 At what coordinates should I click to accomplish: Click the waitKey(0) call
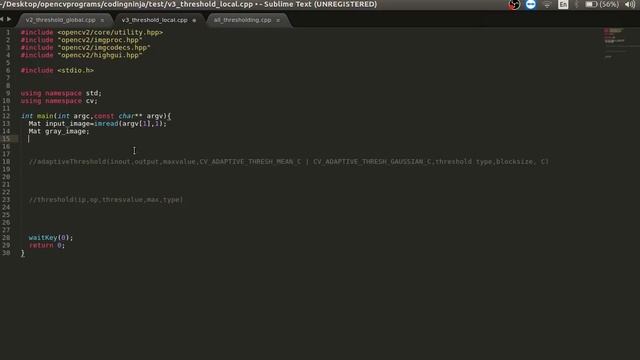pos(51,238)
